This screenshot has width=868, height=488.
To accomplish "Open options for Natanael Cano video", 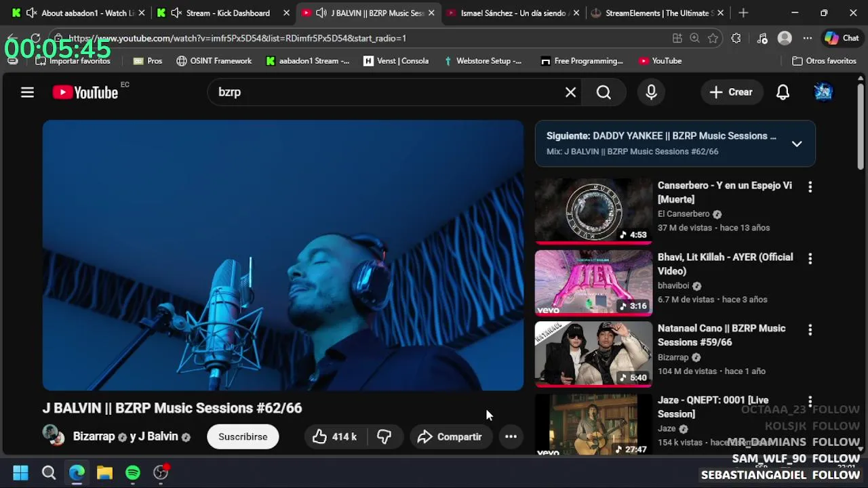I will tap(810, 329).
